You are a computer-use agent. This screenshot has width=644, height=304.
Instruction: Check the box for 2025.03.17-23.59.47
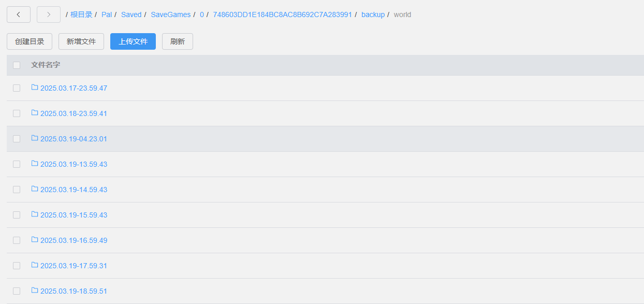[17, 88]
